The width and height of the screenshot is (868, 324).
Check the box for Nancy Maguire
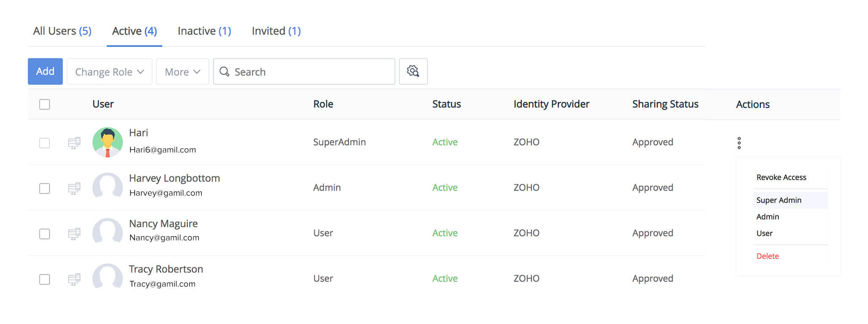pos(45,234)
